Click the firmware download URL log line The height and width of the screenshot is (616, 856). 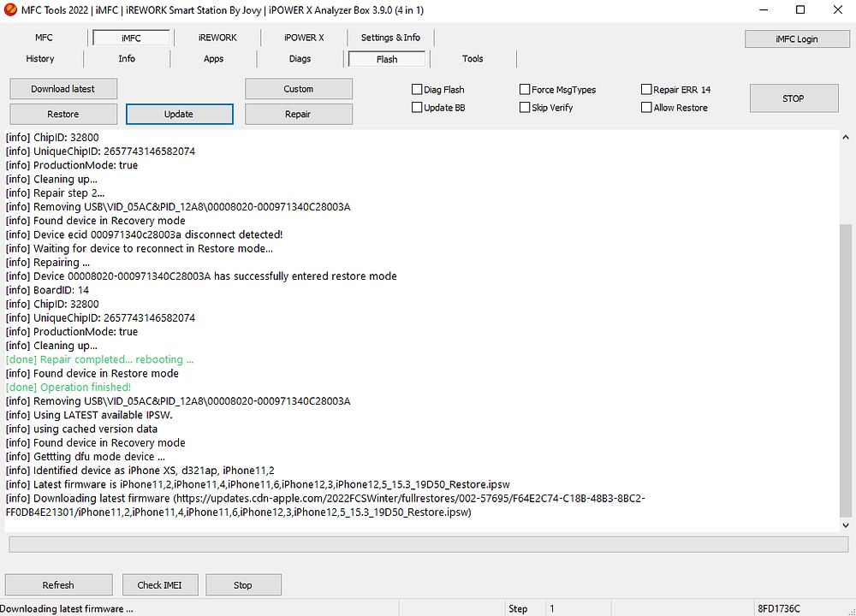tap(325, 506)
